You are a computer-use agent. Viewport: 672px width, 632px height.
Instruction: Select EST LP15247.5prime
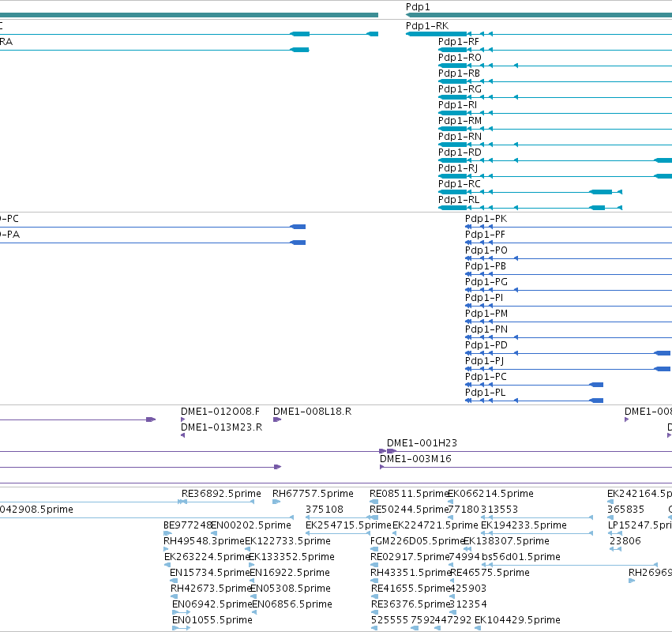[x=640, y=525]
